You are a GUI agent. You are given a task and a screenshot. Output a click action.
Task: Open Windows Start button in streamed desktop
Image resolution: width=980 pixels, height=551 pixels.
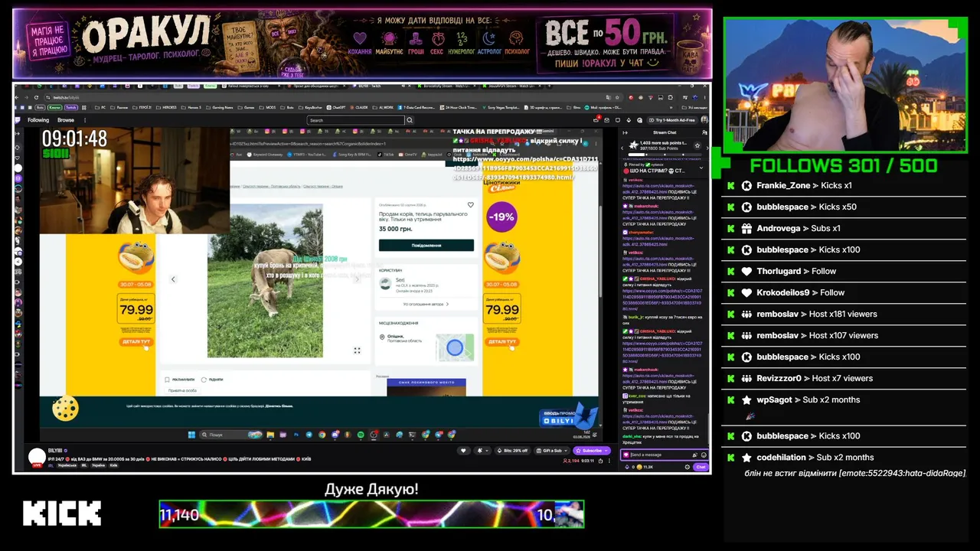pos(192,435)
